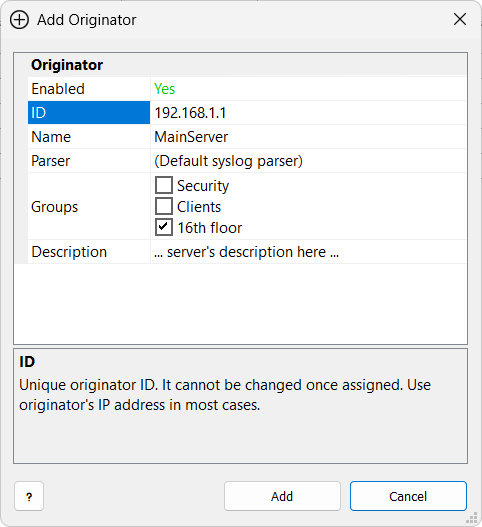The image size is (482, 527).
Task: Click the Cancel button
Action: [408, 496]
